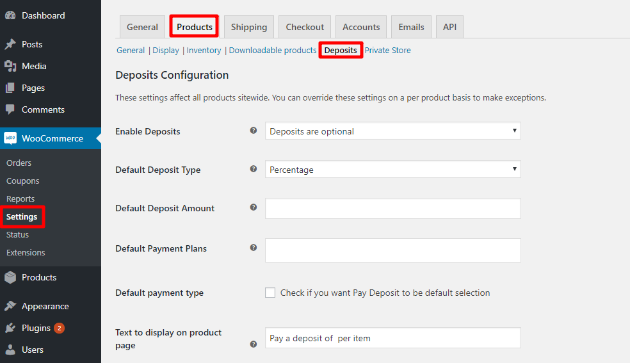Open the Users menu label
The width and height of the screenshot is (630, 363).
(x=33, y=350)
